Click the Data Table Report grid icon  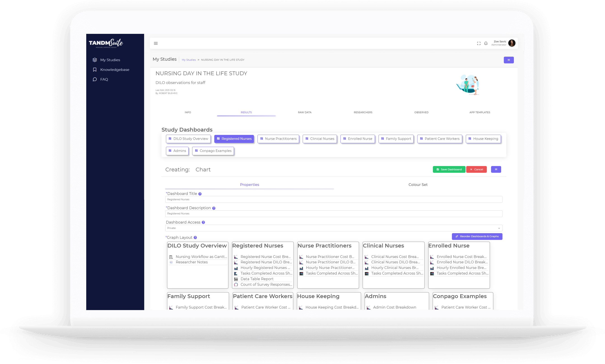pyautogui.click(x=236, y=279)
